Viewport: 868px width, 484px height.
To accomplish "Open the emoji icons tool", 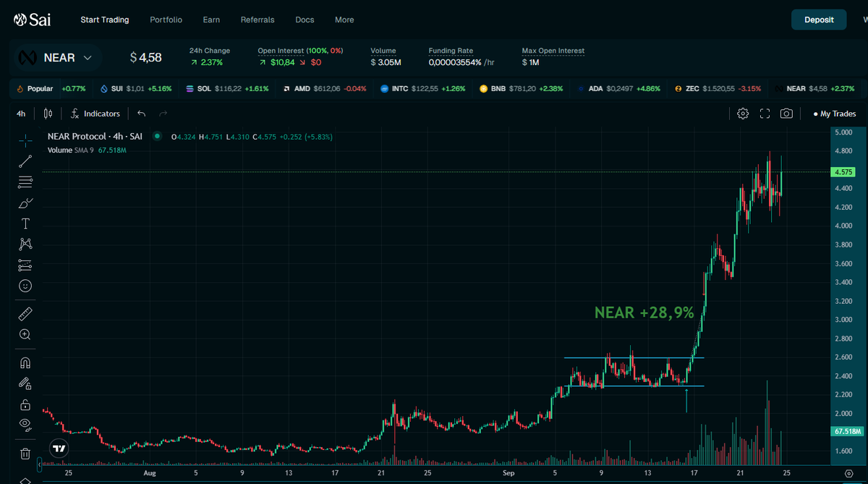I will pyautogui.click(x=25, y=286).
